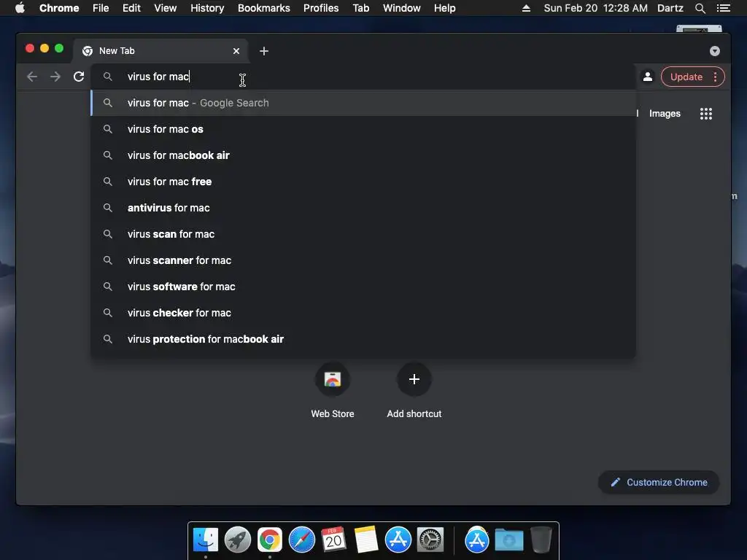Viewport: 747px width, 560px height.
Task: Open the three-dot Chrome menu
Action: [x=715, y=77]
